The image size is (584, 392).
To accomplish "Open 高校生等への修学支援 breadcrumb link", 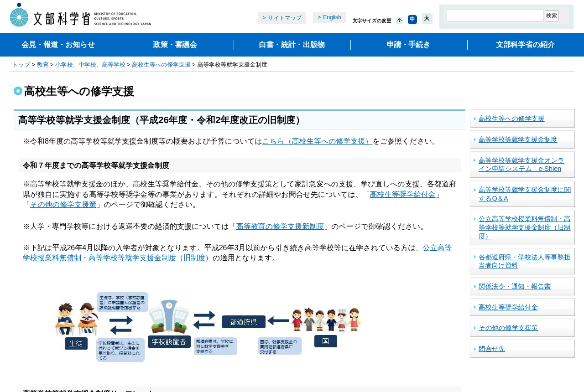I will (x=161, y=65).
